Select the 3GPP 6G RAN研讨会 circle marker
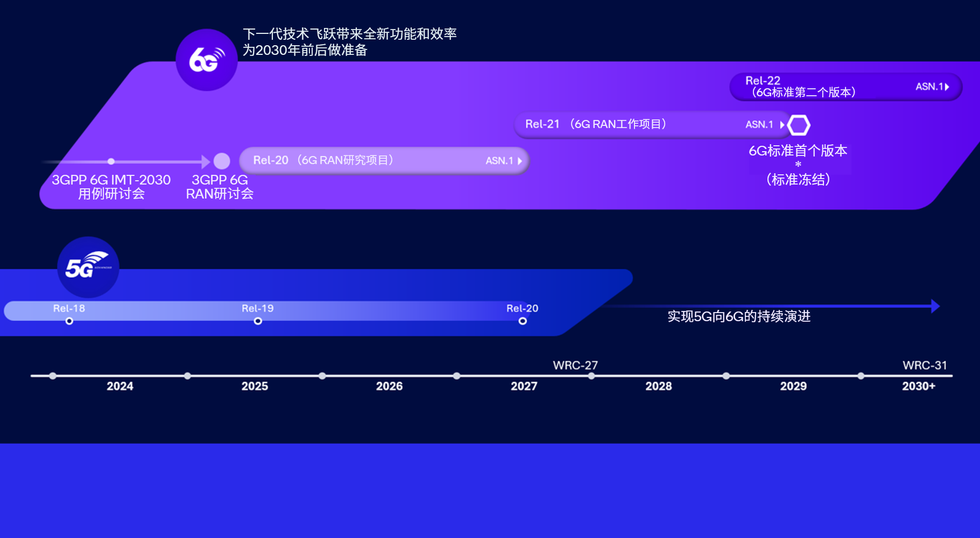This screenshot has width=980, height=538. (221, 161)
